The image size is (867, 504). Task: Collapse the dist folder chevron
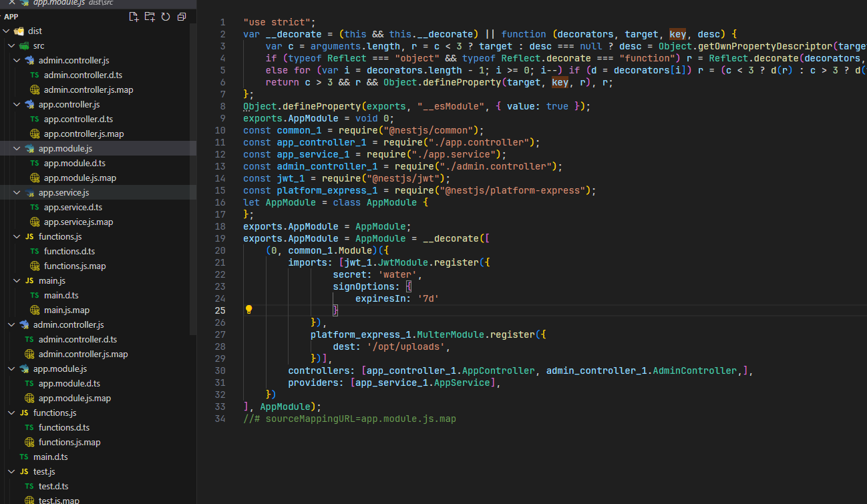(x=7, y=31)
